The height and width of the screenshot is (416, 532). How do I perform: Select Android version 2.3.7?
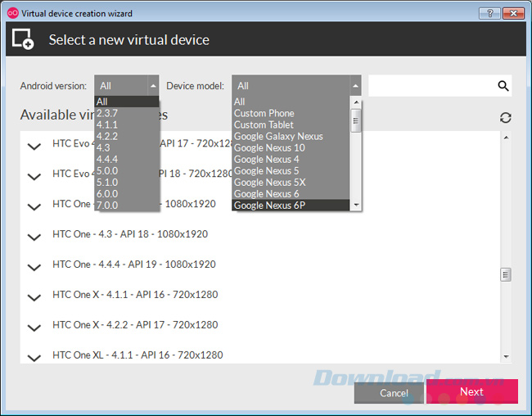127,113
